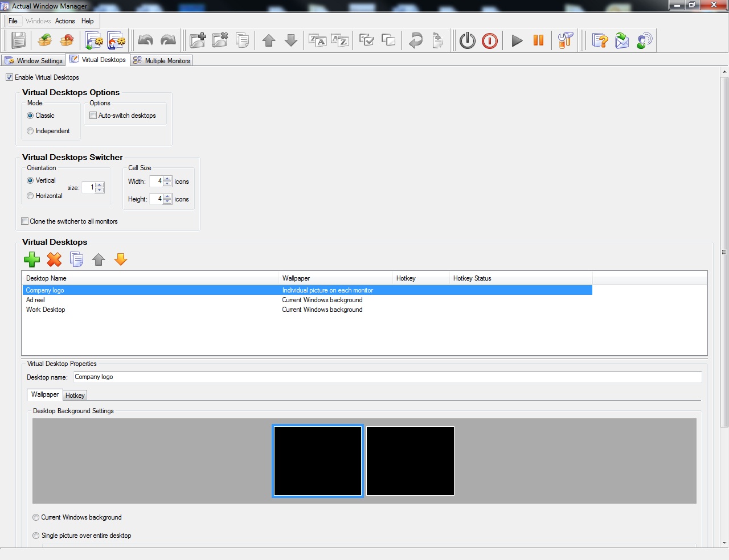Switch to the Window Settings tab

click(34, 60)
